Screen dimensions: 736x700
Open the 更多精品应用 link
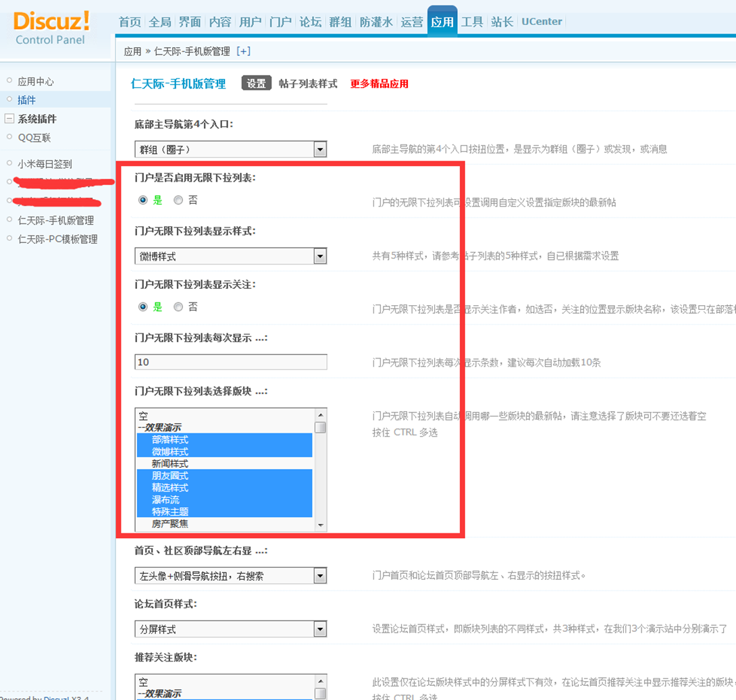click(x=379, y=84)
